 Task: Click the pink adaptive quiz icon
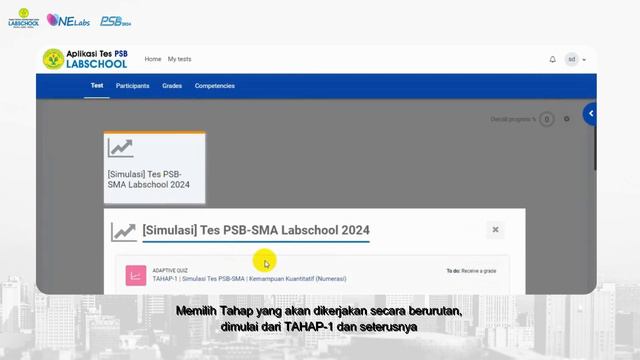[x=136, y=276]
